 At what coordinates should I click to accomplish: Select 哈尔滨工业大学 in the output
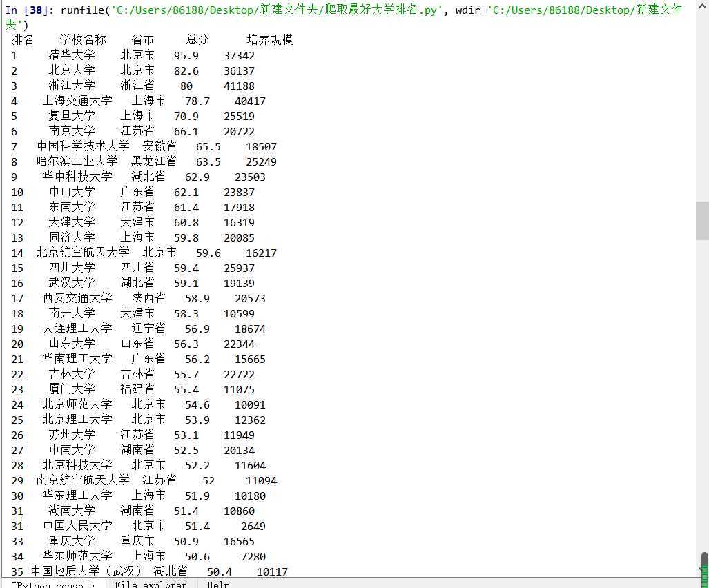click(x=77, y=161)
